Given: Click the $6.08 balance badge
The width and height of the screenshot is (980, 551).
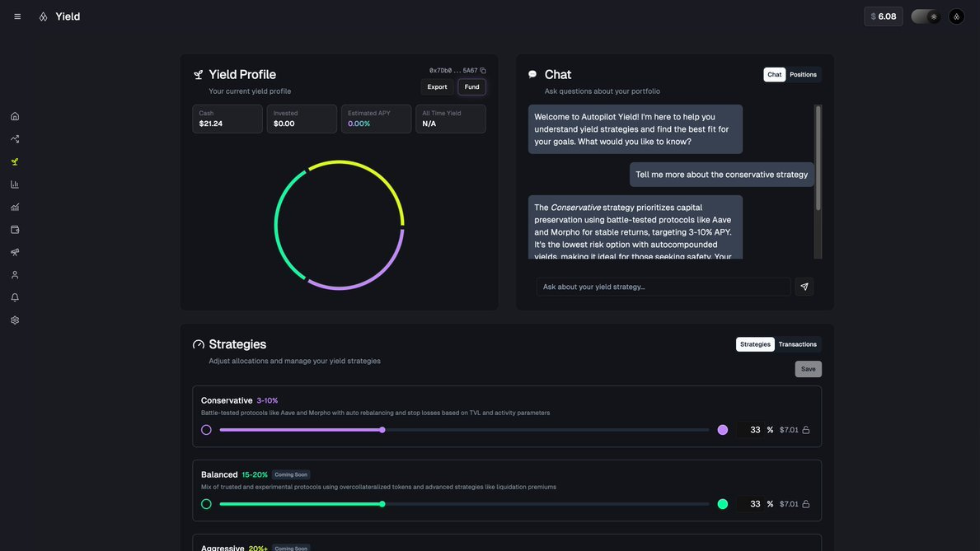Looking at the screenshot, I should pos(883,16).
